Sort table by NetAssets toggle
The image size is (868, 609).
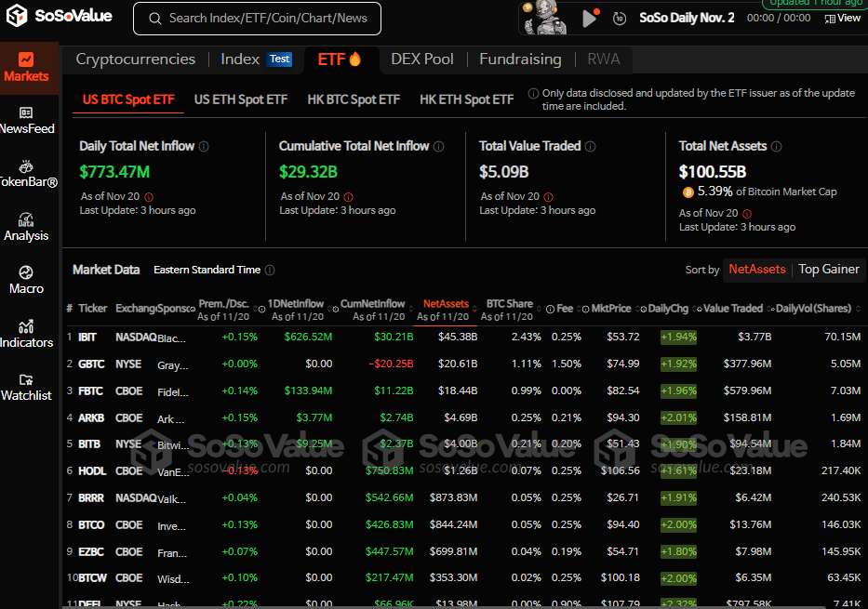[x=756, y=270]
